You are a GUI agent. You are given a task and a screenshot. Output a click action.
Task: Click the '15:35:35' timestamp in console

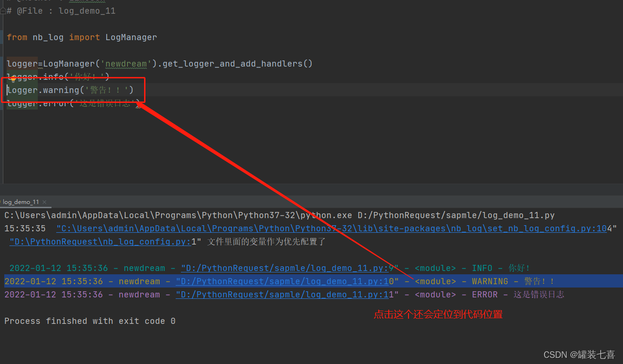coord(25,229)
